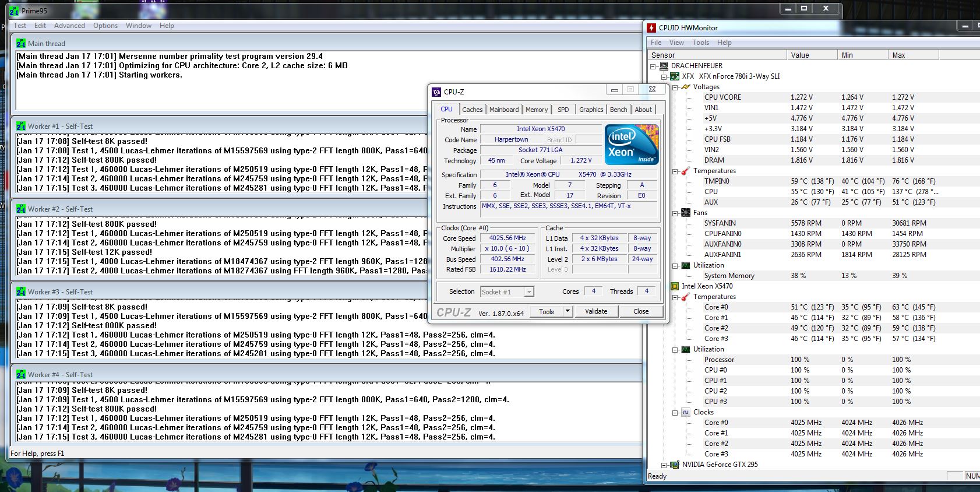Open the Tools dropdown arrow in CPU-Z

click(567, 311)
